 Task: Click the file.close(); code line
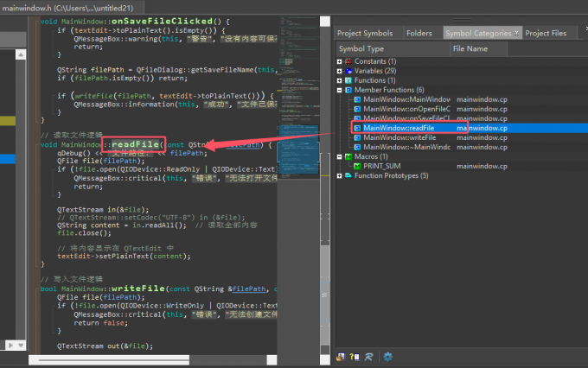pyautogui.click(x=84, y=233)
